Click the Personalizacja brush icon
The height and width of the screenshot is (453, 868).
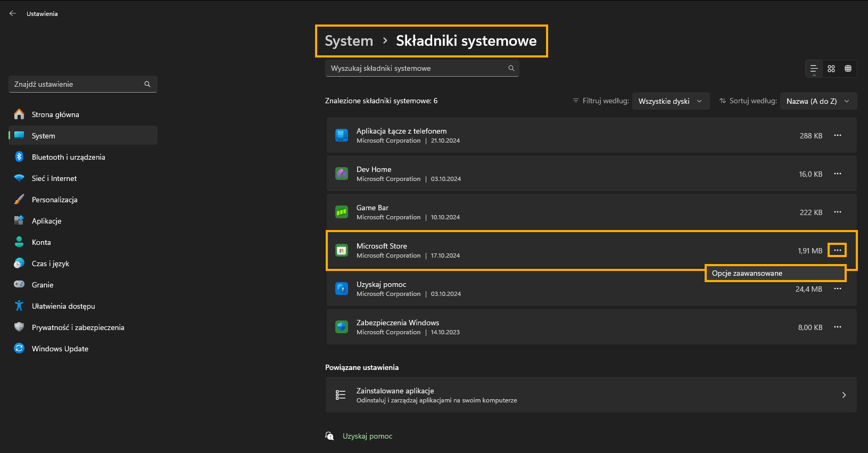tap(19, 199)
